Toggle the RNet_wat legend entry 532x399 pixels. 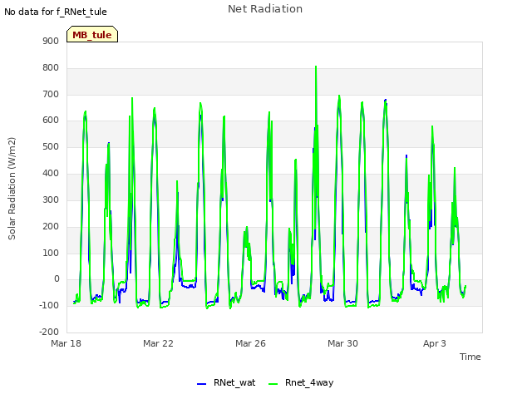[226, 382]
